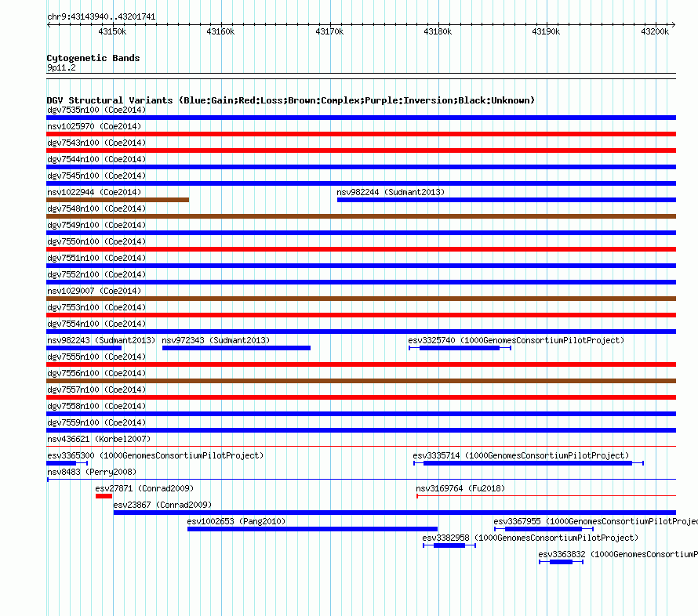Open the nsv982244 (Sudmant2013) label
The width and height of the screenshot is (698, 616).
tap(391, 192)
